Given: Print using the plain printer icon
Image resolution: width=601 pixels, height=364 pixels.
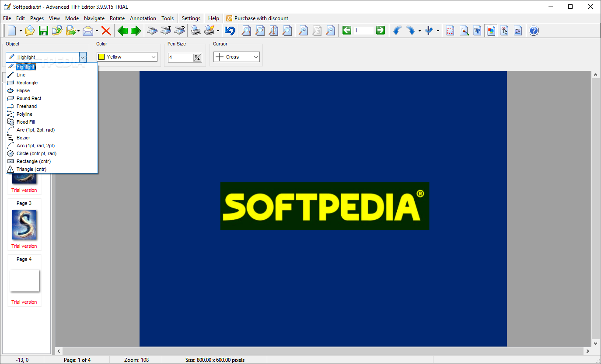Looking at the screenshot, I should point(196,31).
